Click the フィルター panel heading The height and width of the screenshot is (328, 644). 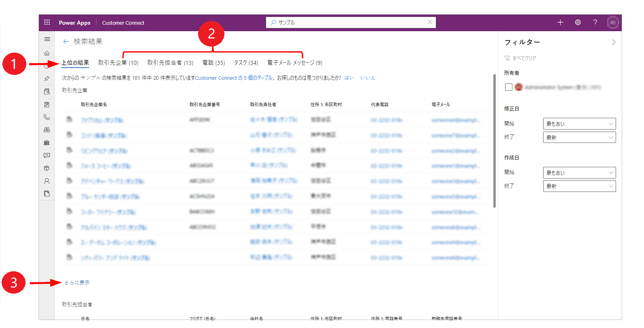click(522, 42)
